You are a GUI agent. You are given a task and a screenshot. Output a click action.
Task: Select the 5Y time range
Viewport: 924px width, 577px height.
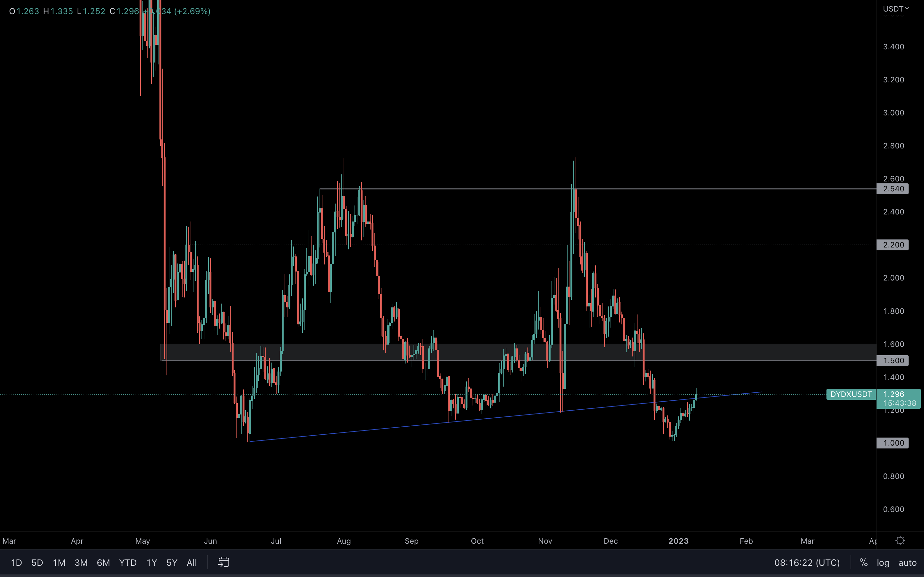pyautogui.click(x=172, y=563)
